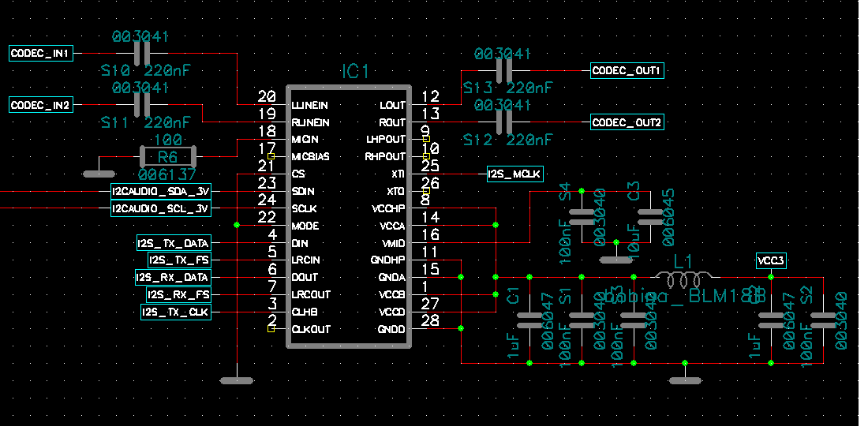Click the I2S_TX_DATA net label
This screenshot has height=434, width=868.
point(174,243)
